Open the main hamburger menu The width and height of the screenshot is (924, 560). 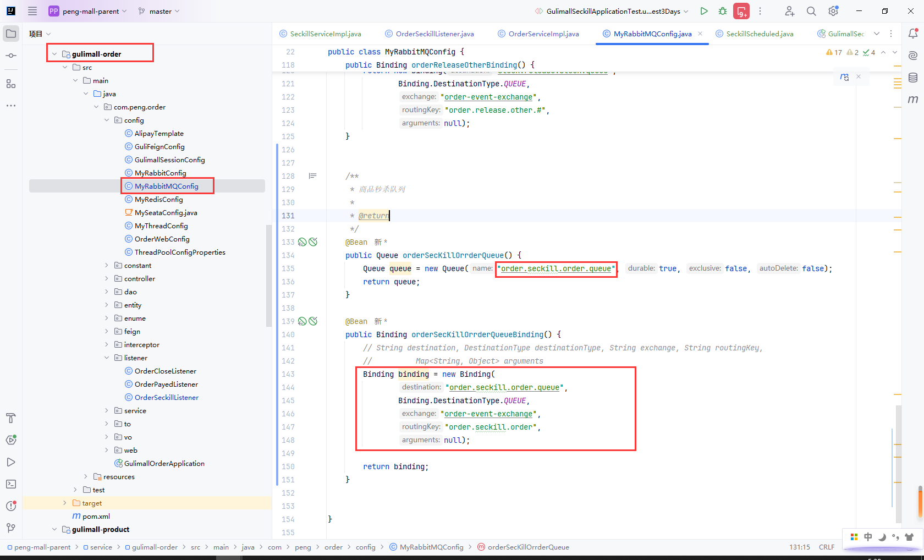pos(32,11)
